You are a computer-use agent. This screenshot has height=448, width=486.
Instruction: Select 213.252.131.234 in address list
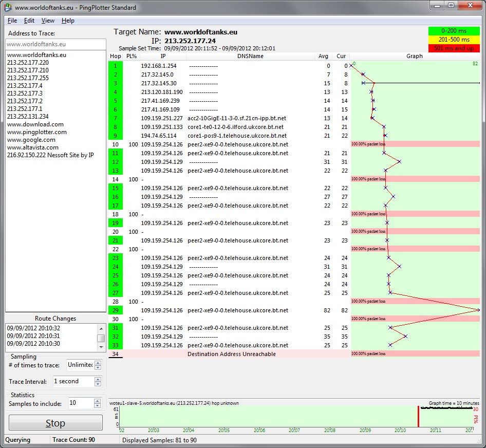pyautogui.click(x=28, y=117)
